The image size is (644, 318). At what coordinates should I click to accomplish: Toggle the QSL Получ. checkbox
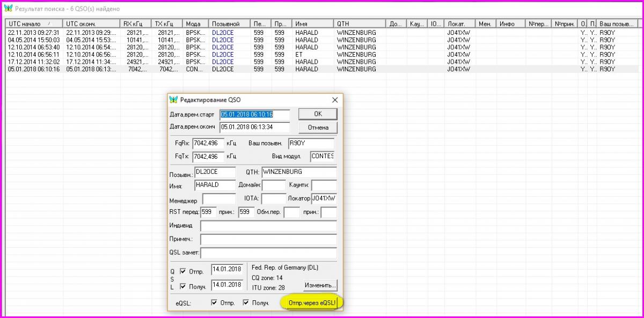pyautogui.click(x=183, y=286)
